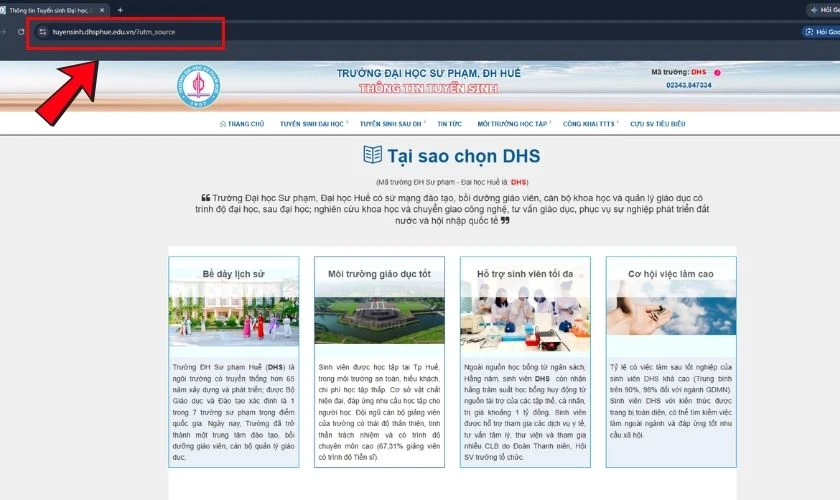Click the Cơ hội việc làm description paragraph
Screen dimensions: 840x500
click(x=671, y=401)
